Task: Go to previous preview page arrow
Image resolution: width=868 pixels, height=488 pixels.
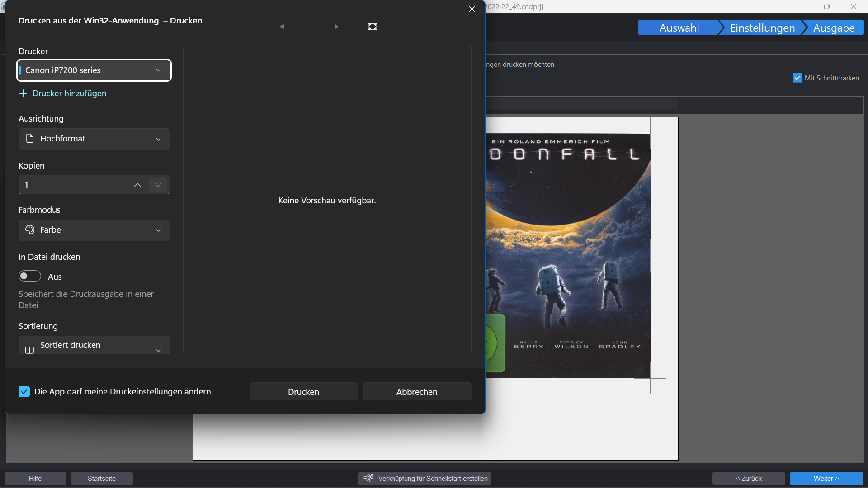Action: (x=282, y=27)
